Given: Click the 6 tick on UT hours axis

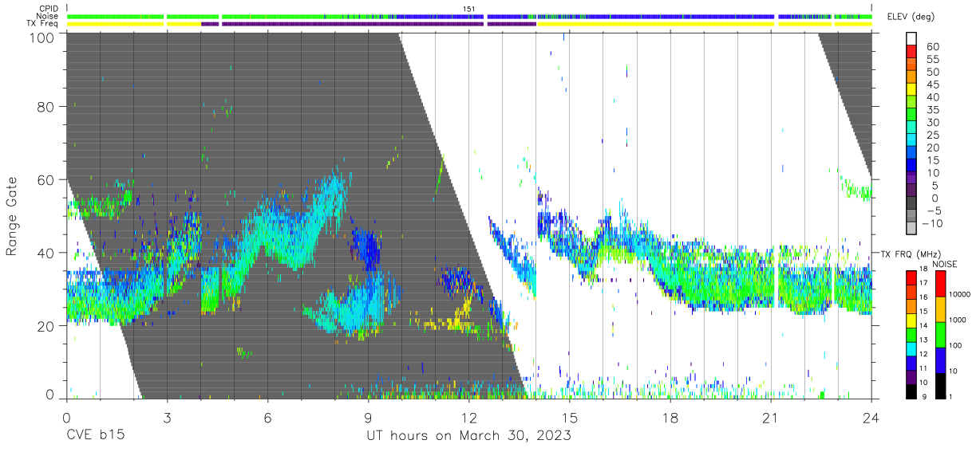Looking at the screenshot, I should [267, 418].
